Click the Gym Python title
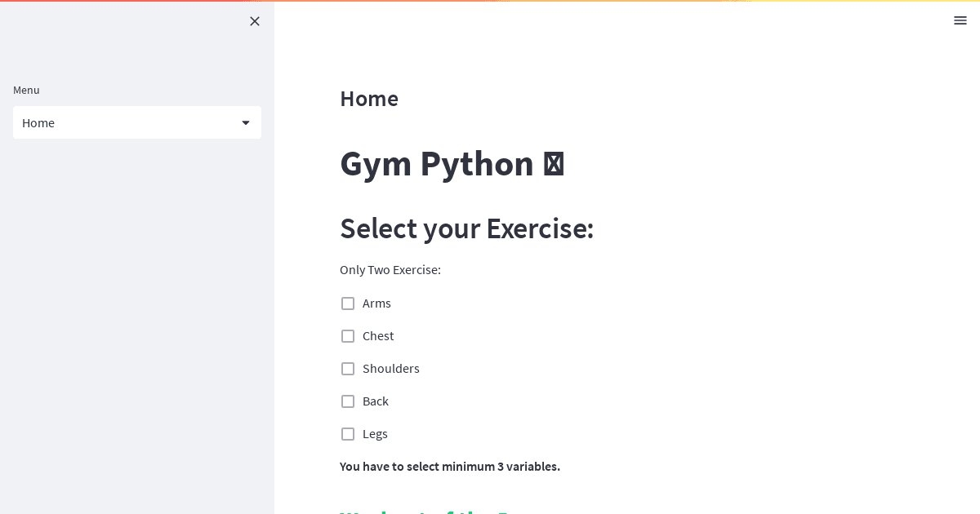The width and height of the screenshot is (980, 514). [452, 164]
